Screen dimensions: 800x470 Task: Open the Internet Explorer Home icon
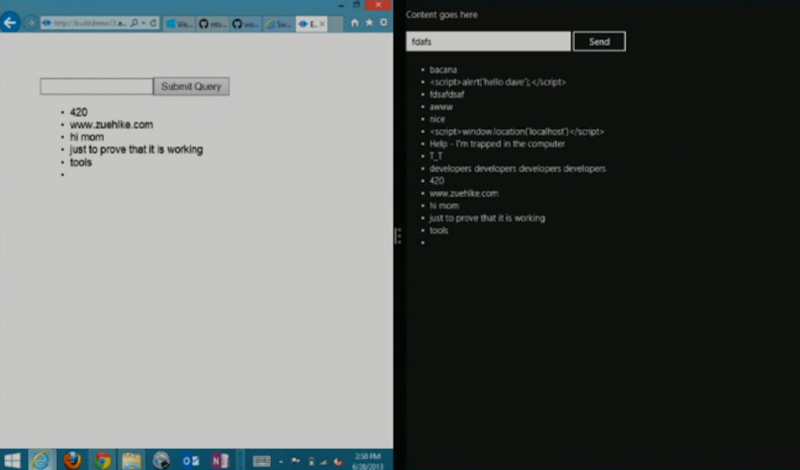pyautogui.click(x=355, y=22)
